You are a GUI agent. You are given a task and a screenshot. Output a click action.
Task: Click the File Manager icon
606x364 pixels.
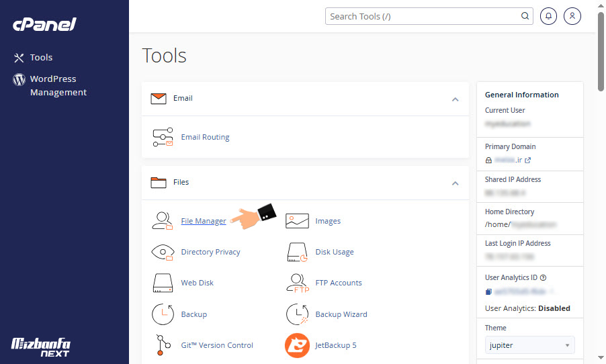point(163,221)
